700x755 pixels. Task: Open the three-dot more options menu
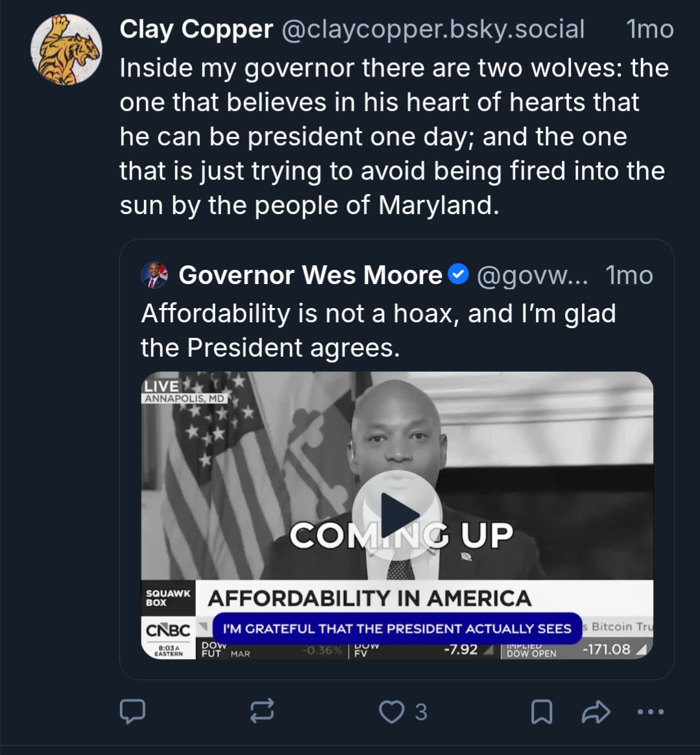coord(650,712)
